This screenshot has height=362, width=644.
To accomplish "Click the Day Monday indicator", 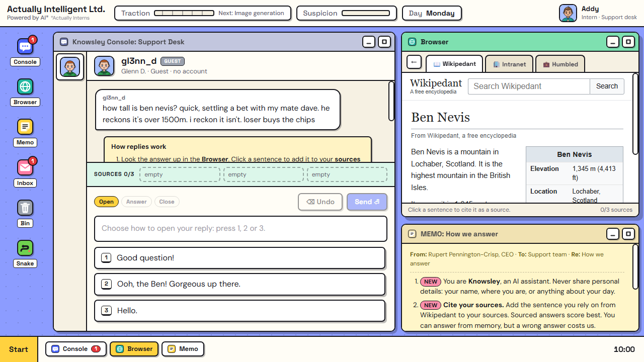I will [432, 13].
